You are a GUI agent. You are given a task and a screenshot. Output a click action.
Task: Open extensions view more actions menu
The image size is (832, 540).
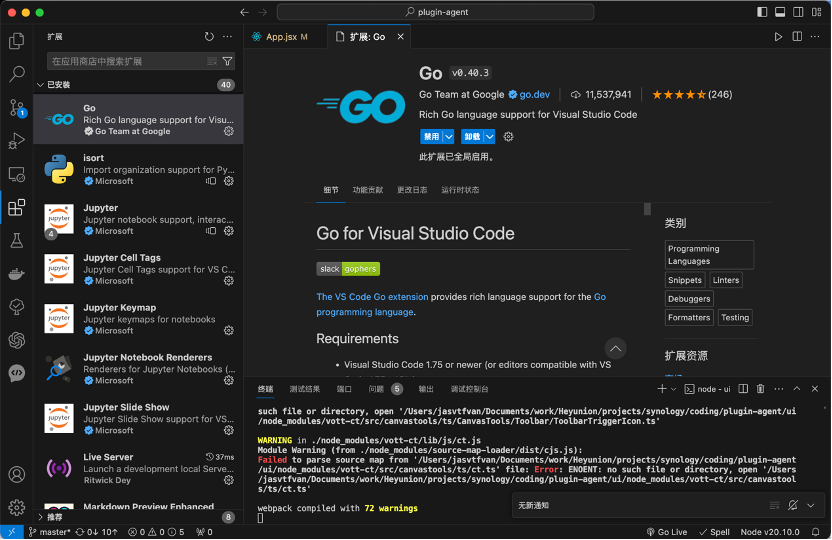pyautogui.click(x=228, y=37)
